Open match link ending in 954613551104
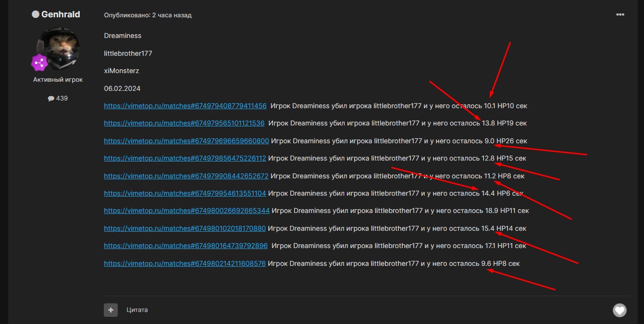Viewport: 644px width, 324px height. pos(185,193)
